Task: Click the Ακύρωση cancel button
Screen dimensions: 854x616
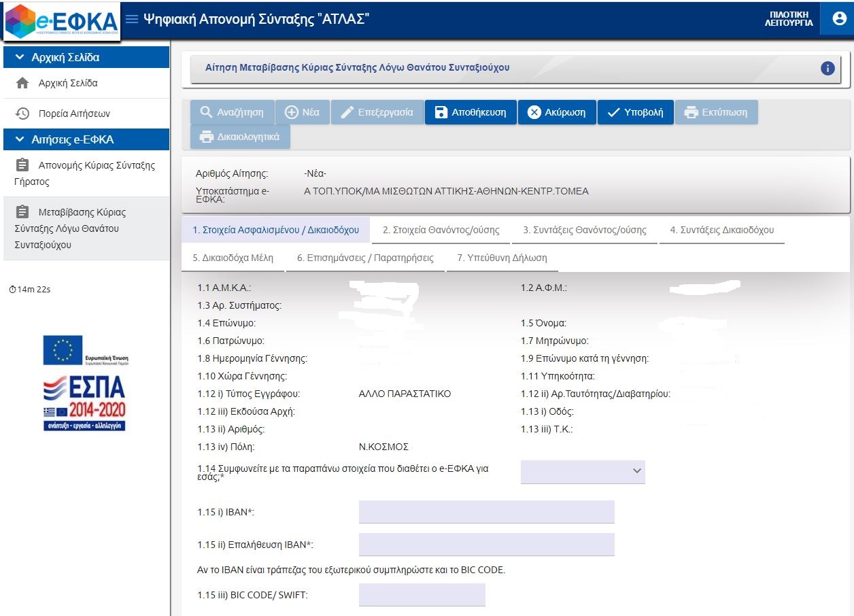Action: (x=557, y=112)
